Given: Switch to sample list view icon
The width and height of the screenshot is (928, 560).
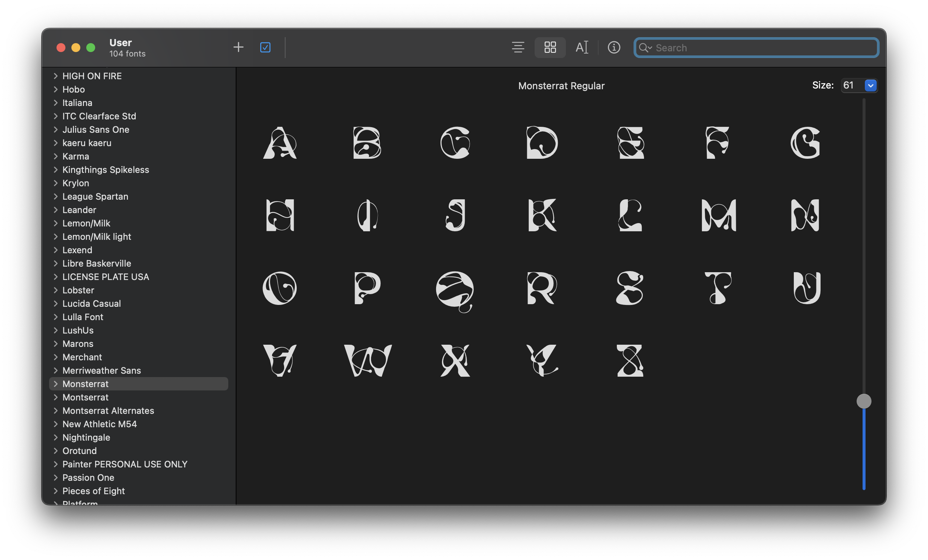Looking at the screenshot, I should [518, 48].
